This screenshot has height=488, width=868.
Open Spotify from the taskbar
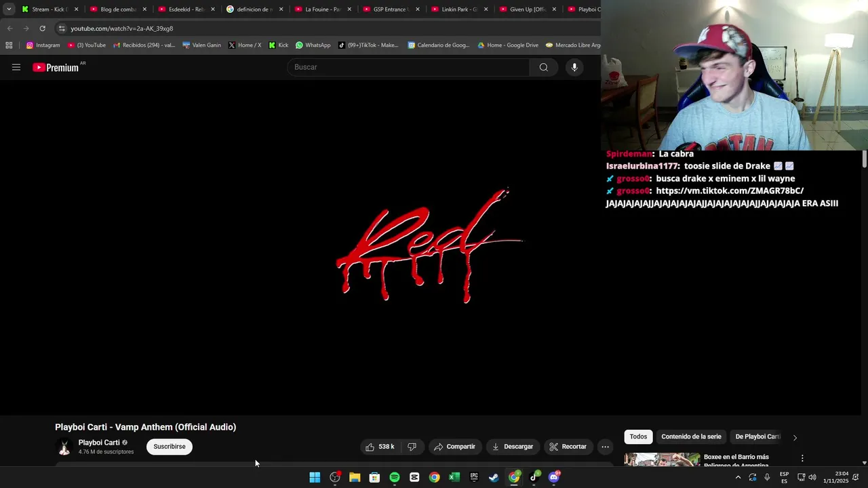(x=395, y=477)
